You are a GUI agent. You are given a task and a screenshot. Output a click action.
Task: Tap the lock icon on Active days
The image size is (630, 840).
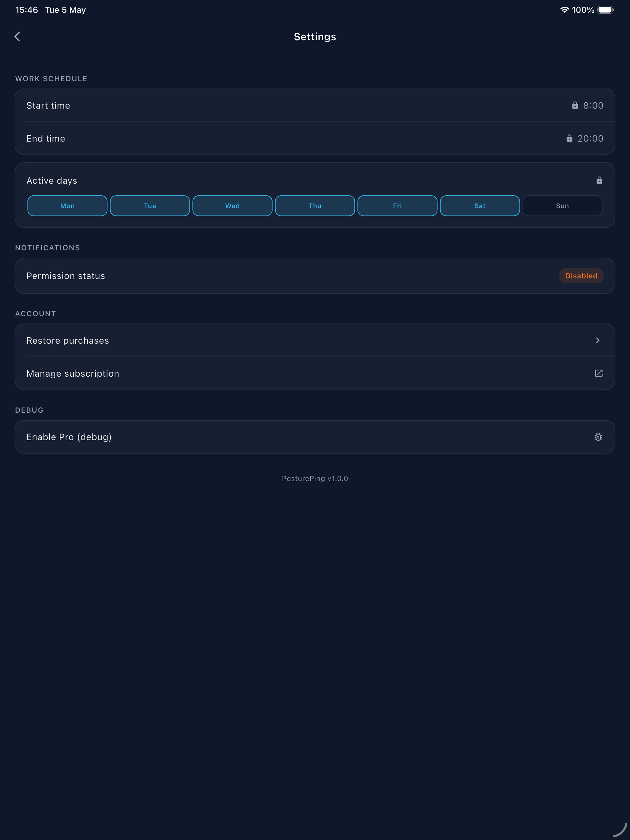point(599,180)
